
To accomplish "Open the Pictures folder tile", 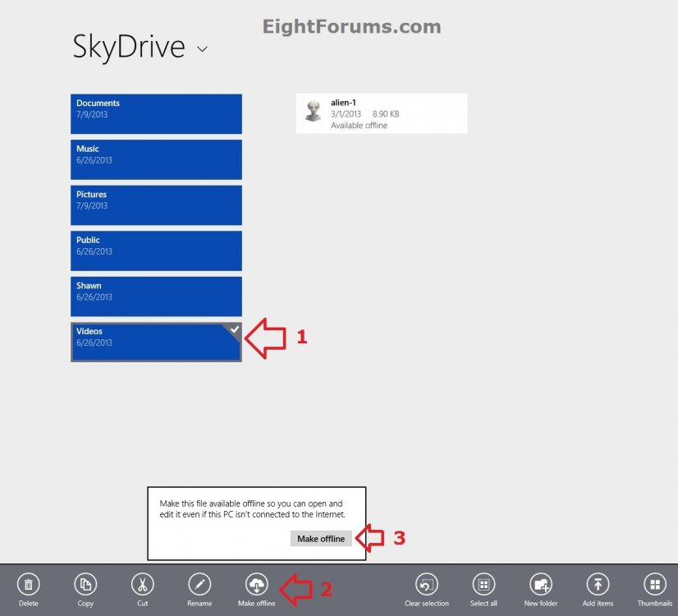I will [156, 205].
